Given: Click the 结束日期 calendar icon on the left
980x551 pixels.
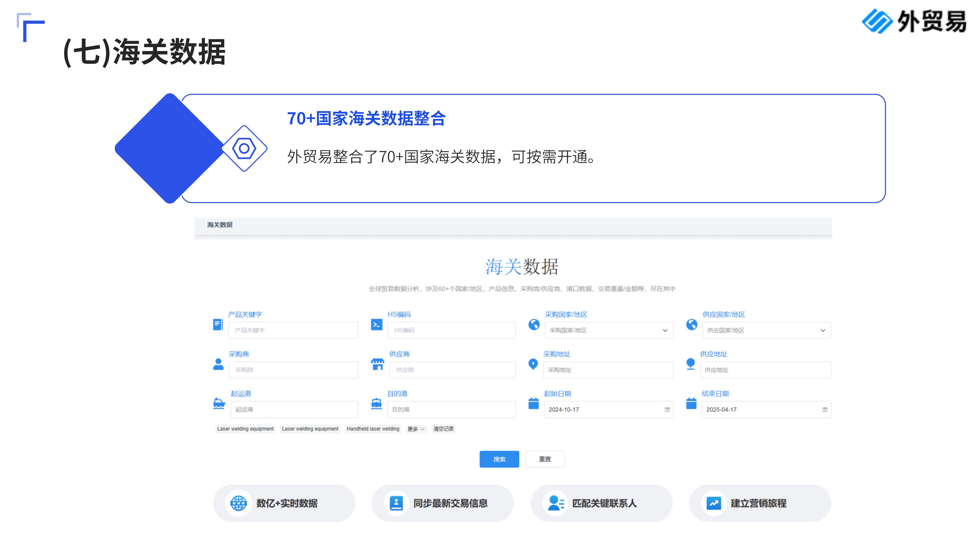Looking at the screenshot, I should [x=691, y=403].
